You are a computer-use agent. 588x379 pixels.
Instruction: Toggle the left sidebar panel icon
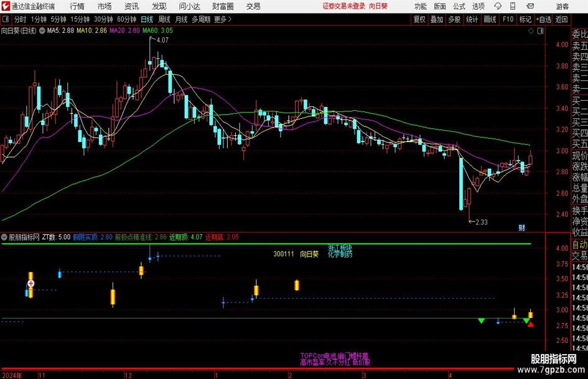6,19
